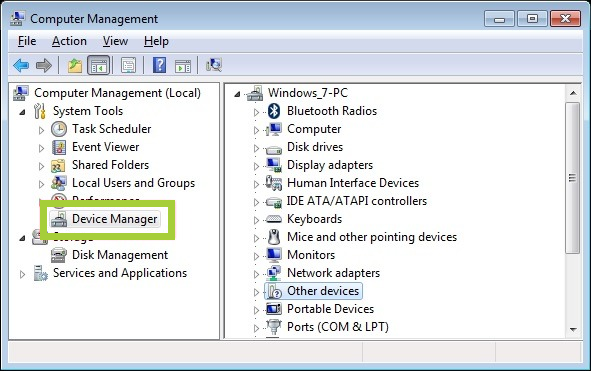
Task: Expand the Bluetooth Radios category
Action: pyautogui.click(x=256, y=112)
